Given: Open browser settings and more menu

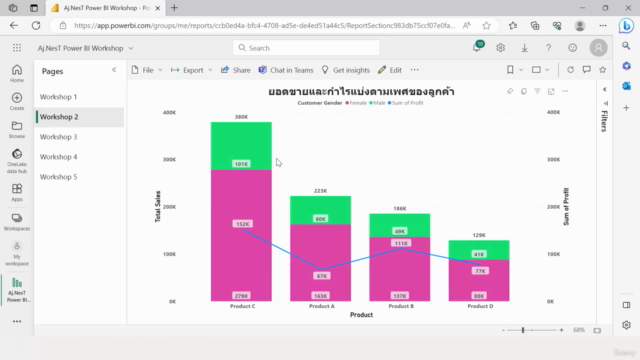Looking at the screenshot, I should tap(603, 25).
